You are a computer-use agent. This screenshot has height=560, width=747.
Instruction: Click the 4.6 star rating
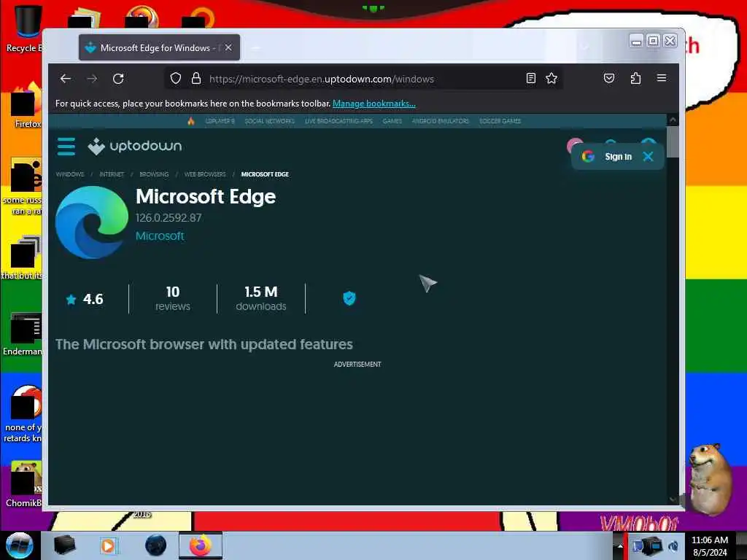(85, 299)
